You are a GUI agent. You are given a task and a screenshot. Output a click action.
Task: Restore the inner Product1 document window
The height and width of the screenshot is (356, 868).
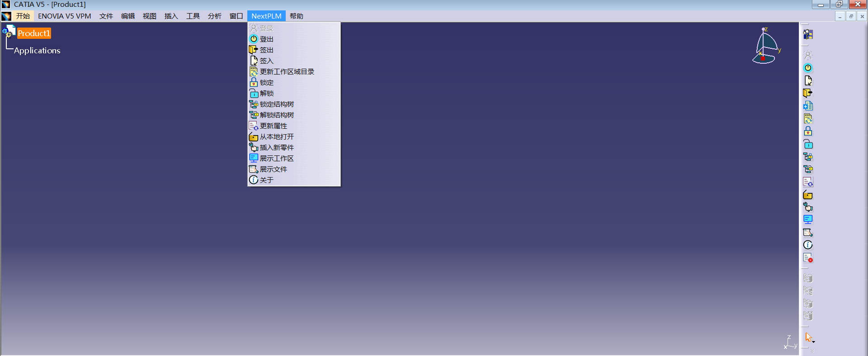(851, 16)
